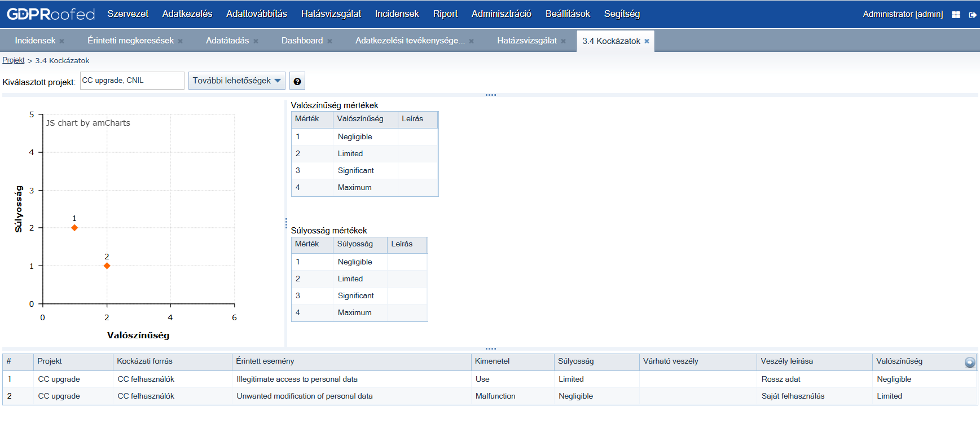Select the Illegitimate access to personal data row
980x424 pixels.
click(297, 379)
